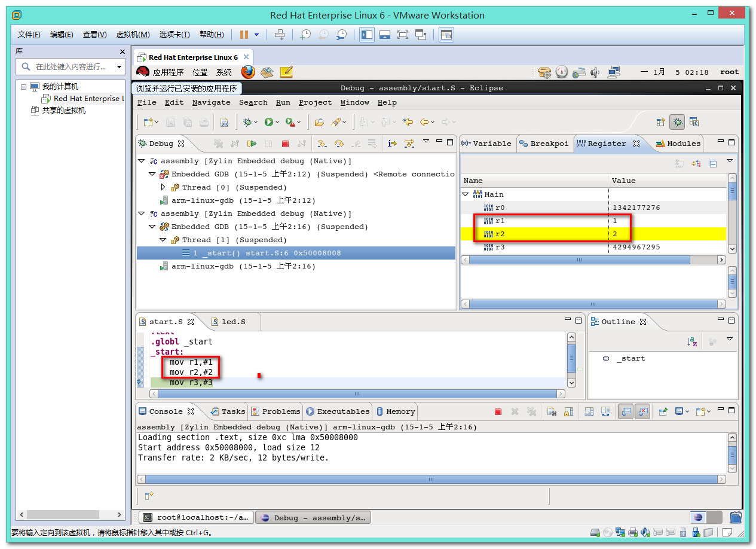Collapse the Main register group
The width and height of the screenshot is (756, 549).
pos(465,194)
